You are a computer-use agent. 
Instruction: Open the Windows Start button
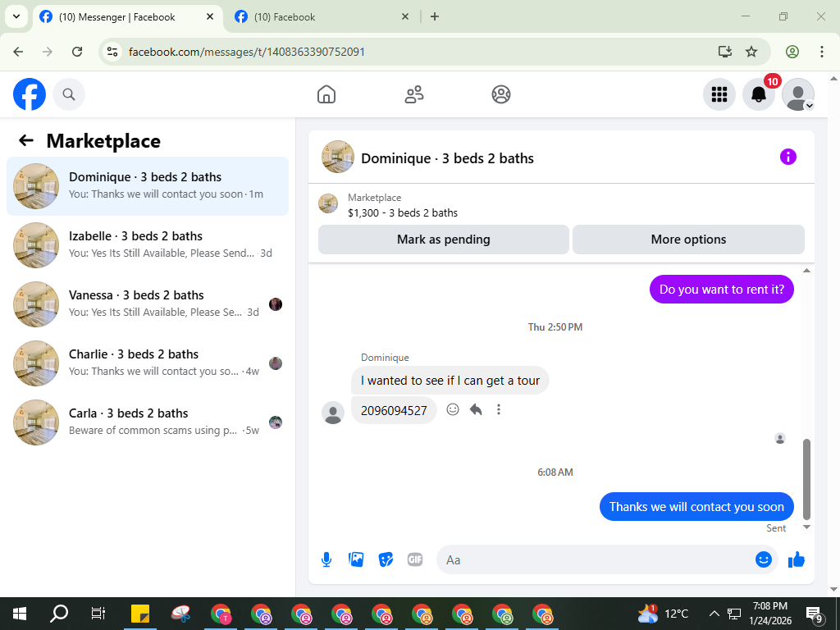tap(20, 614)
